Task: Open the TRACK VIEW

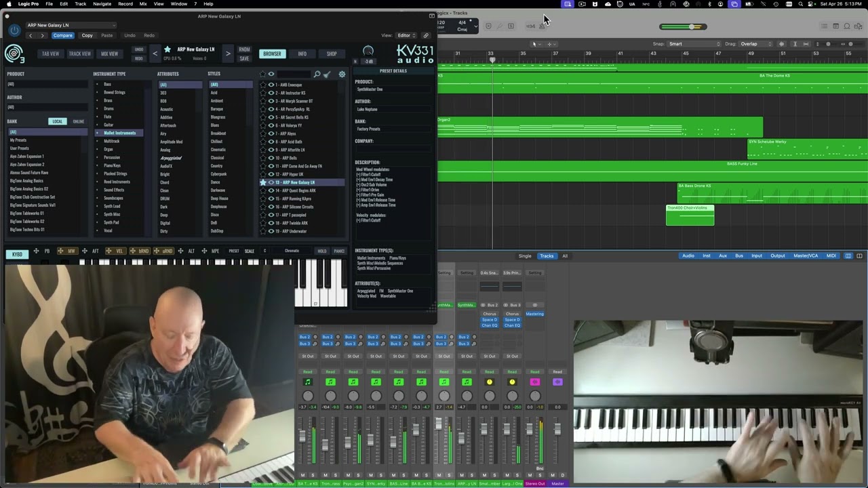Action: pyautogui.click(x=80, y=54)
